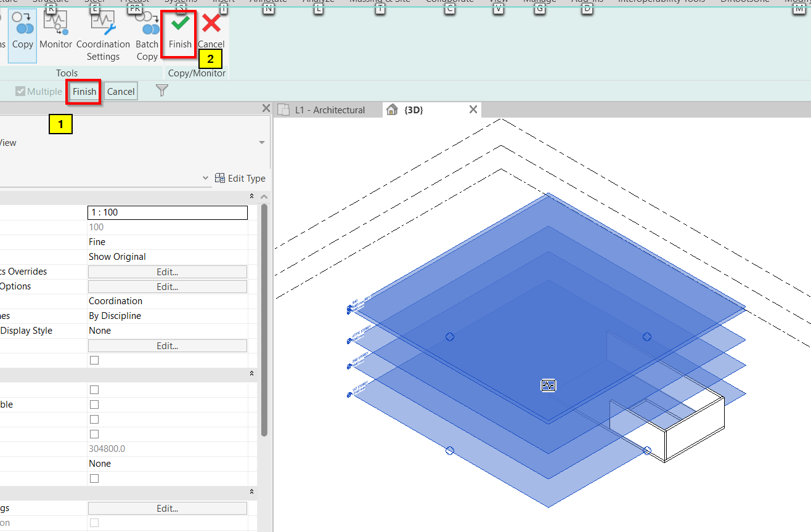Image resolution: width=811 pixels, height=532 pixels.
Task: Click the 1 : 100 scale field
Action: 167,212
